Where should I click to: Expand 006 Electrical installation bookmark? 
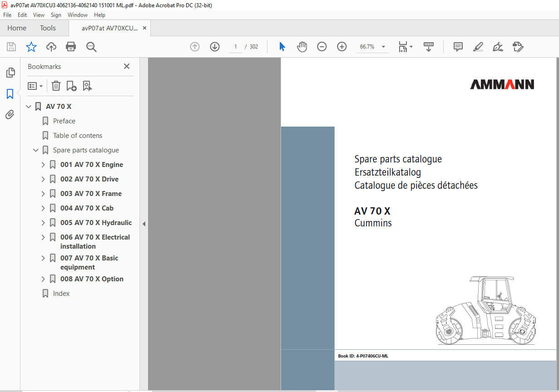(x=43, y=237)
